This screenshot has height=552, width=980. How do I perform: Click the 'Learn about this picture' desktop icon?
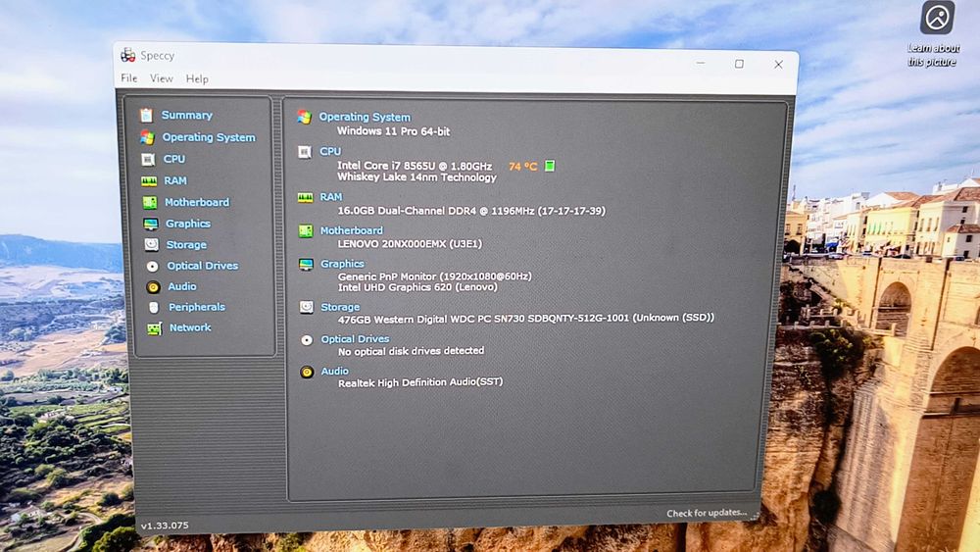click(936, 33)
